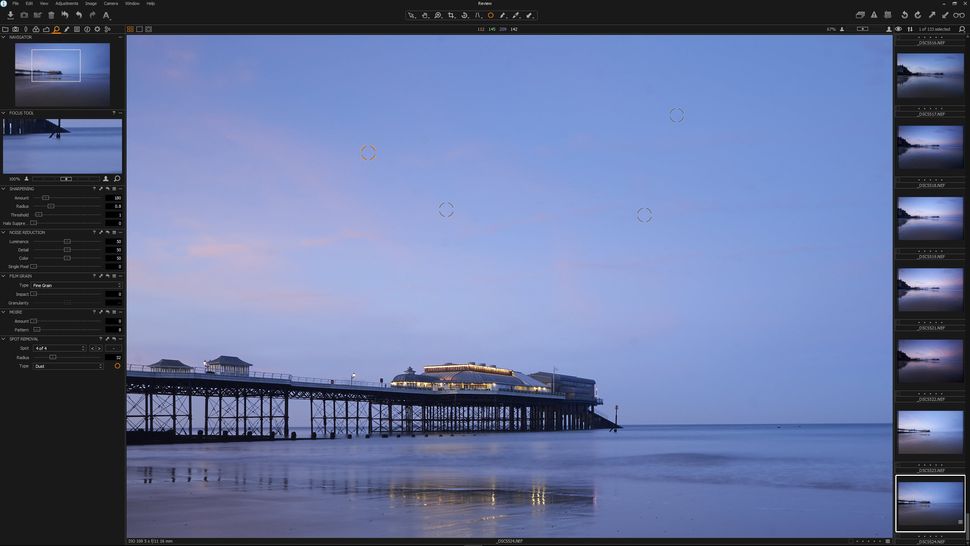
Task: Open the Details magnifier tool tab
Action: tap(56, 29)
